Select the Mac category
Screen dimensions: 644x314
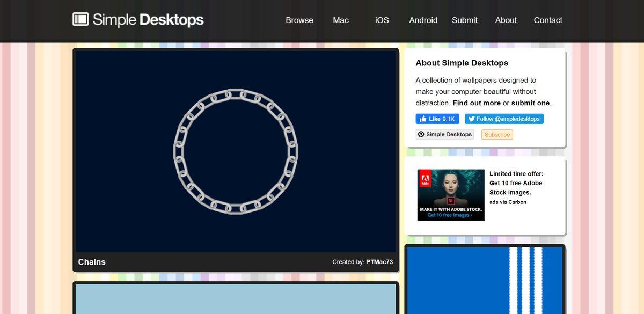(x=340, y=20)
